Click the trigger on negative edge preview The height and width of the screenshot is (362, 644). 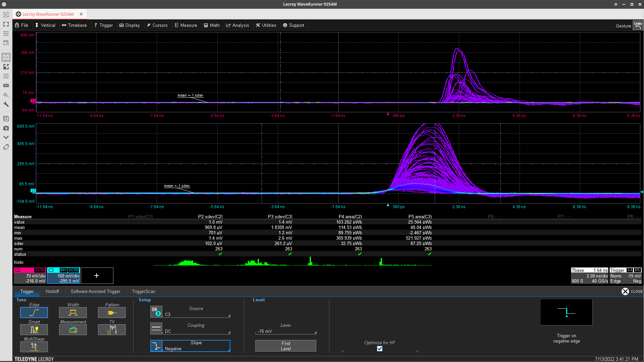pyautogui.click(x=567, y=312)
